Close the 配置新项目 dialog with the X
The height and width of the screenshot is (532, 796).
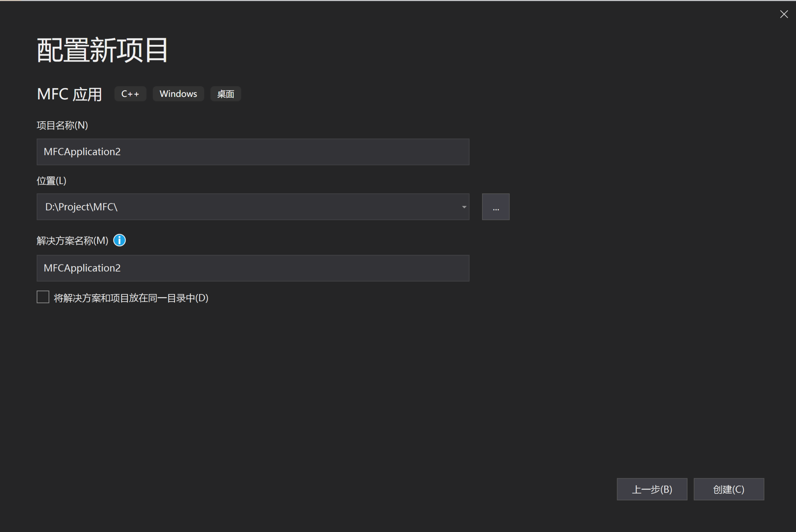784,14
